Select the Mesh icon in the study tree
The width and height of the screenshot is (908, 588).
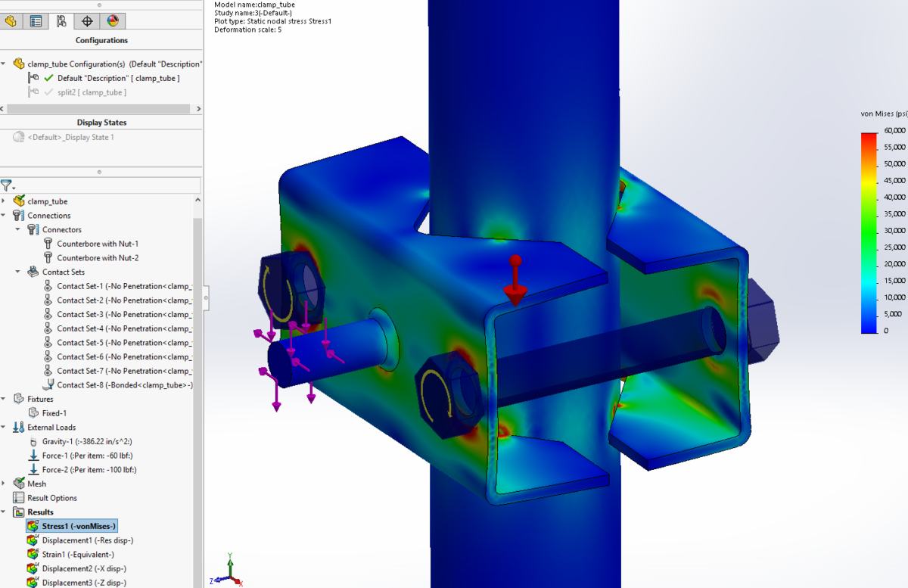(20, 483)
